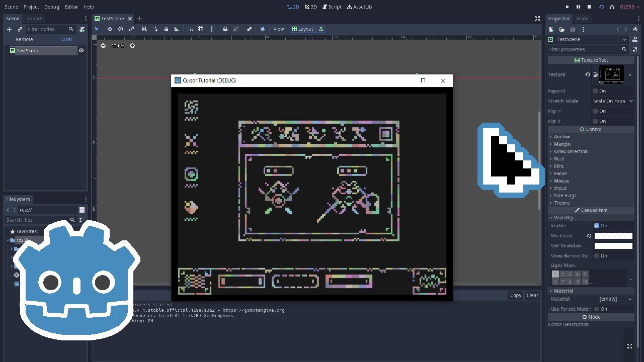Enable the Expand checkbox
The width and height of the screenshot is (644, 362).
[x=595, y=91]
